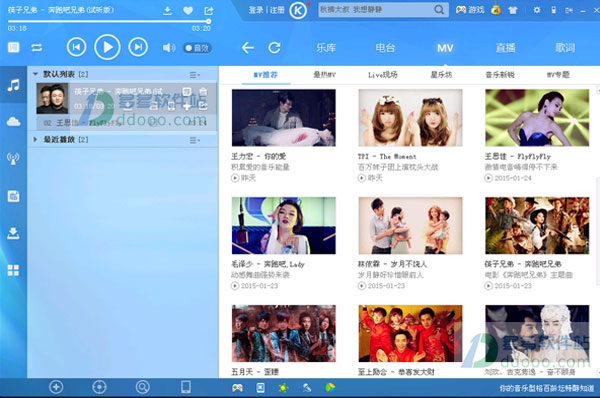Favorite the current song with heart icon
600x398 pixels.
[188, 10]
